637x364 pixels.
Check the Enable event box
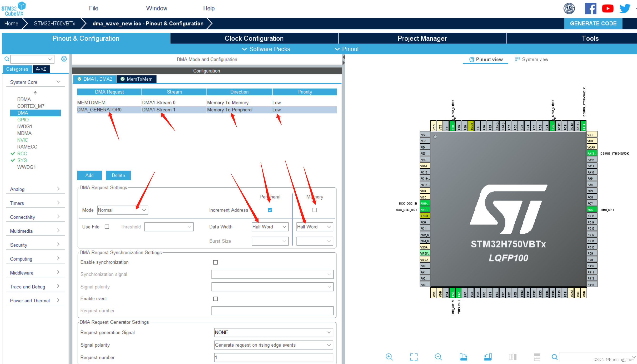pyautogui.click(x=215, y=299)
